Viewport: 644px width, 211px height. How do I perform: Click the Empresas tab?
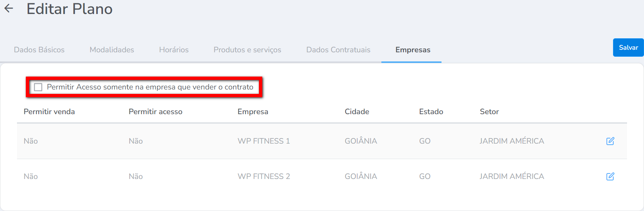point(413,50)
